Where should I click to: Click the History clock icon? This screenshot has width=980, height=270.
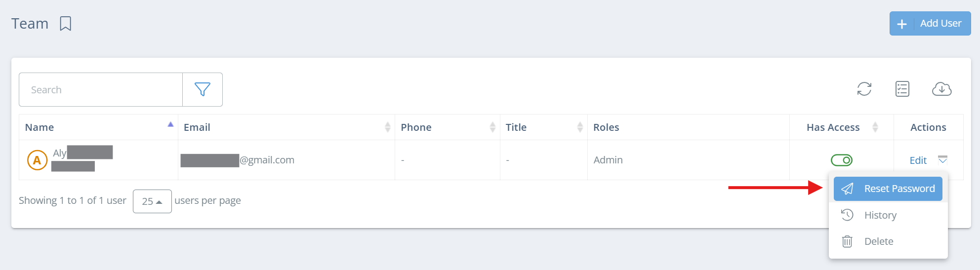coord(847,215)
